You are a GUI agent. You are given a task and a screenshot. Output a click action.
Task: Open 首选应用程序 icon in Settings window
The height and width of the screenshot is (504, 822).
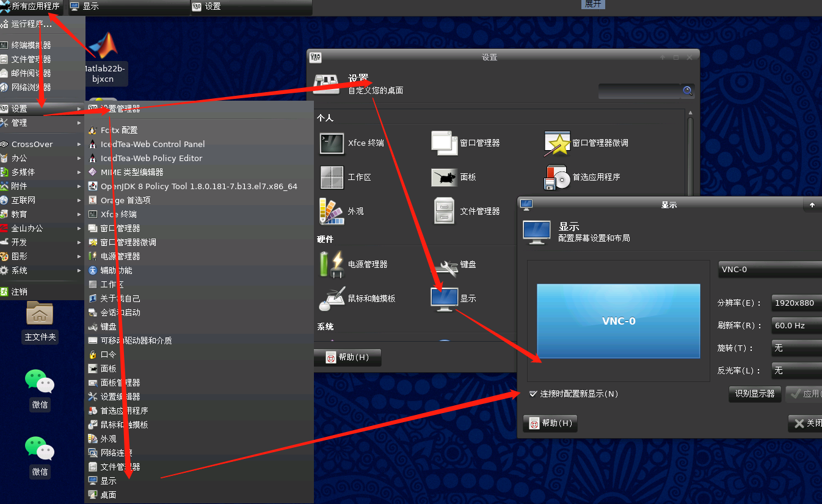pyautogui.click(x=556, y=177)
